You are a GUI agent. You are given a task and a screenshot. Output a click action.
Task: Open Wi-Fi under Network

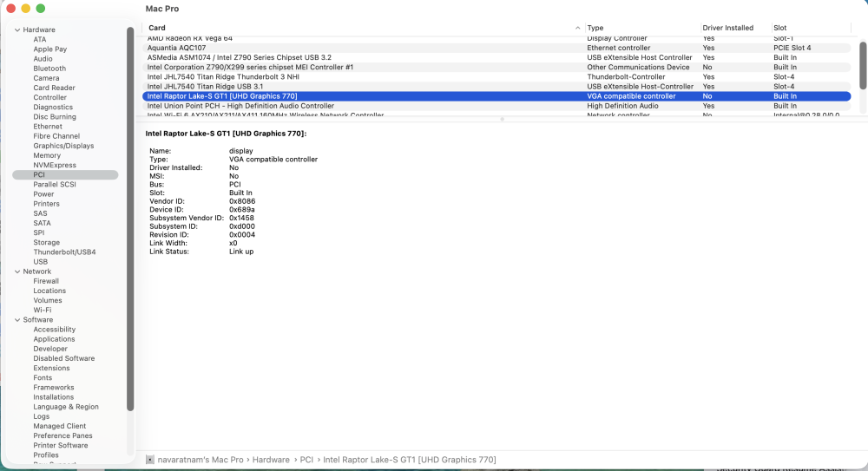(x=42, y=311)
